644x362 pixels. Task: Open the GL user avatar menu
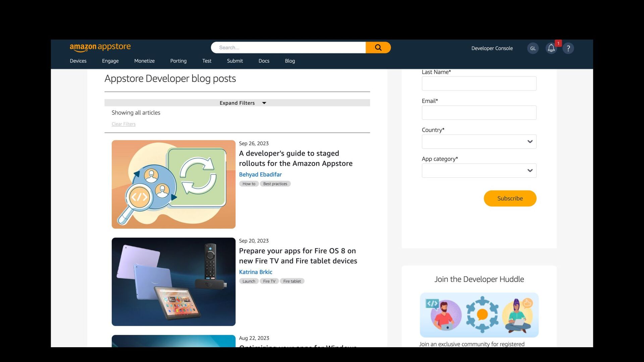pos(533,48)
